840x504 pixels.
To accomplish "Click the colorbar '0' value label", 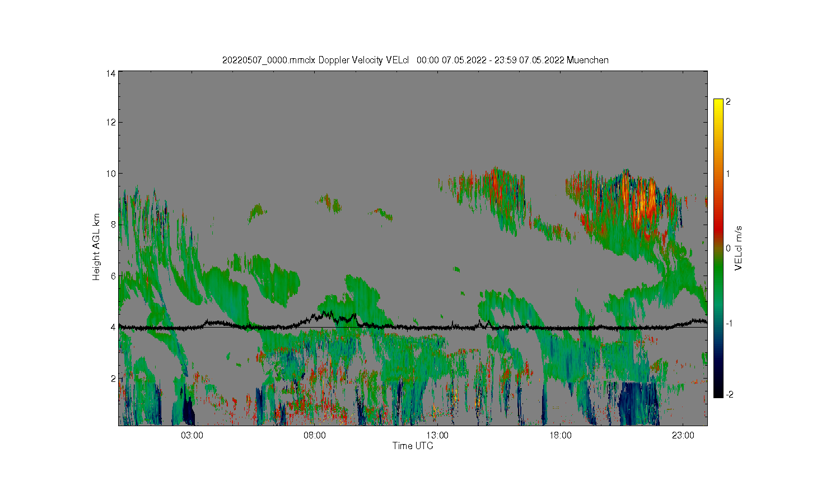I will (x=728, y=248).
